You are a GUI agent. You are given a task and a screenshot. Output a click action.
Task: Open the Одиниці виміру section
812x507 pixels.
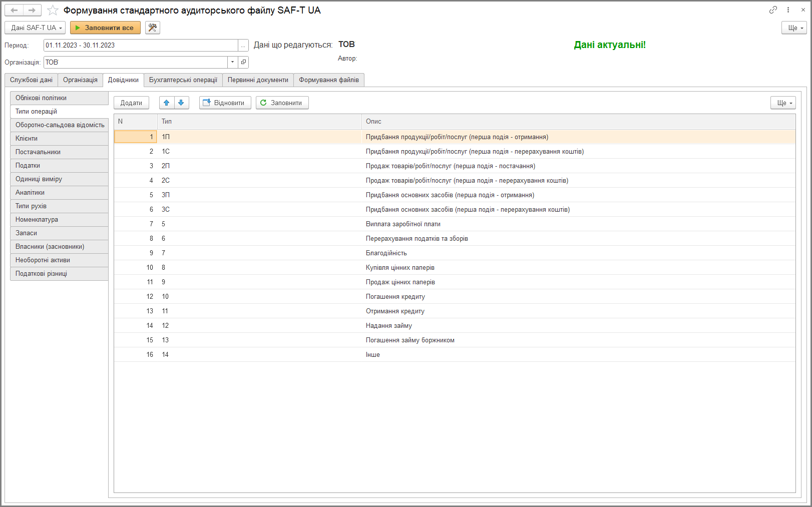[x=59, y=179]
